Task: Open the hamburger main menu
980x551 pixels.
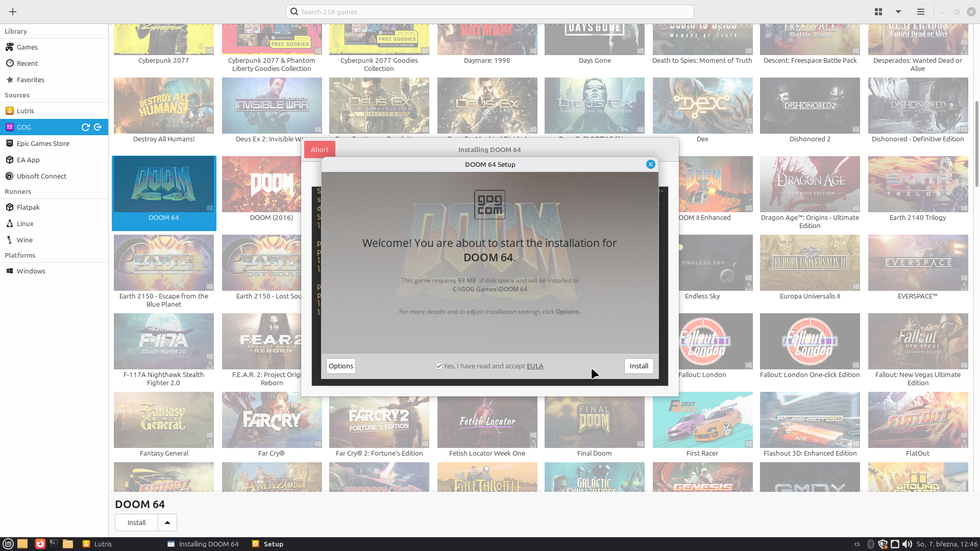Action: pos(921,12)
